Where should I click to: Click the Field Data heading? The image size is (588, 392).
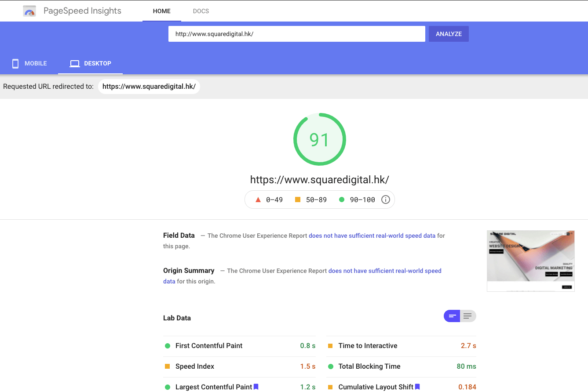[x=179, y=236]
